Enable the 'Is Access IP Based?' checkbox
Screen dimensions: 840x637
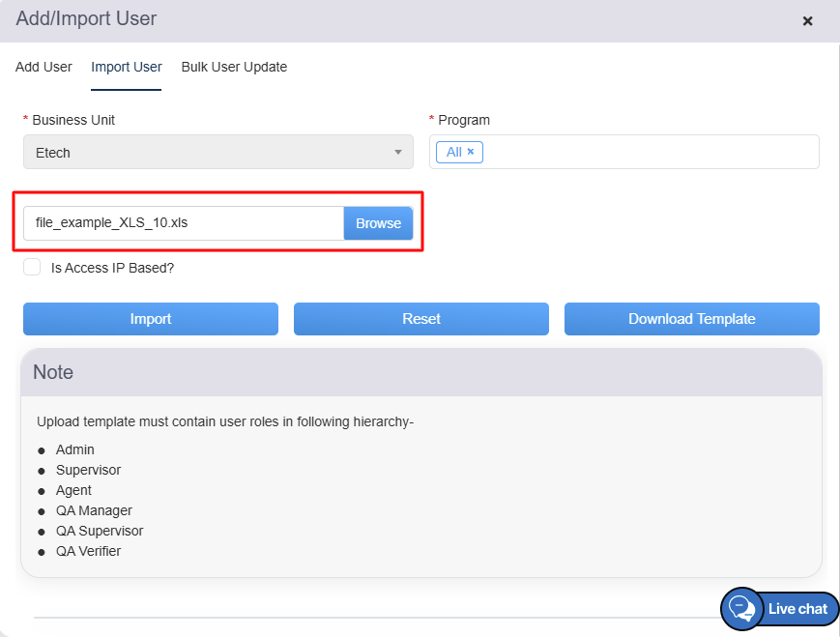(x=32, y=267)
